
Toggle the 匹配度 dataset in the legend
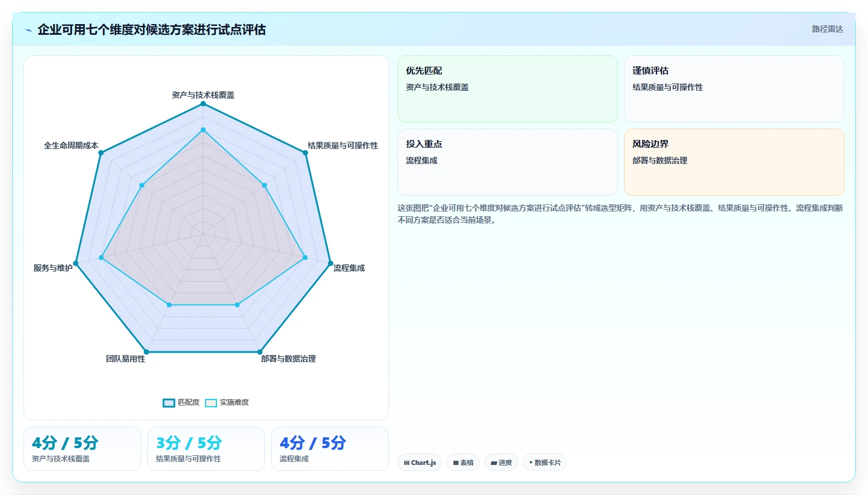(181, 402)
